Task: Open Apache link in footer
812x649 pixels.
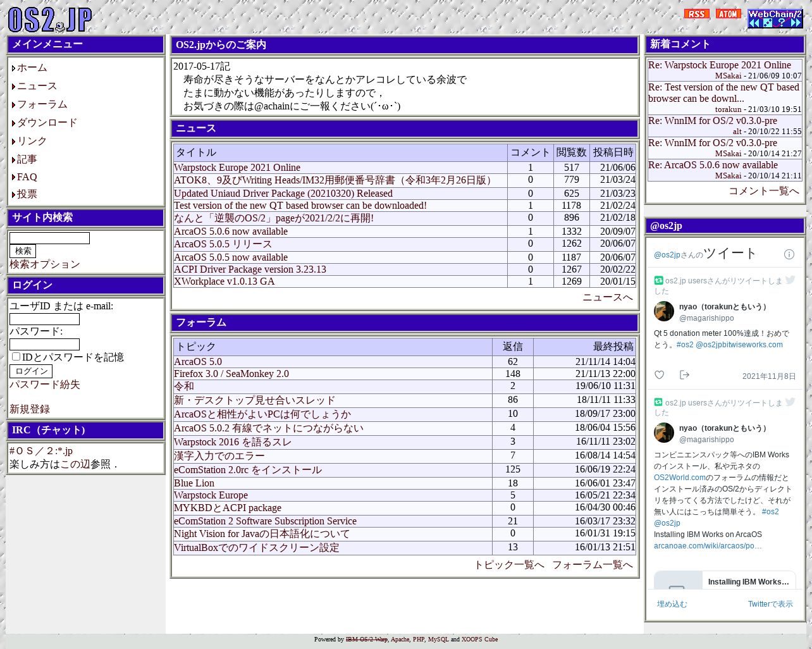Action: [400, 640]
